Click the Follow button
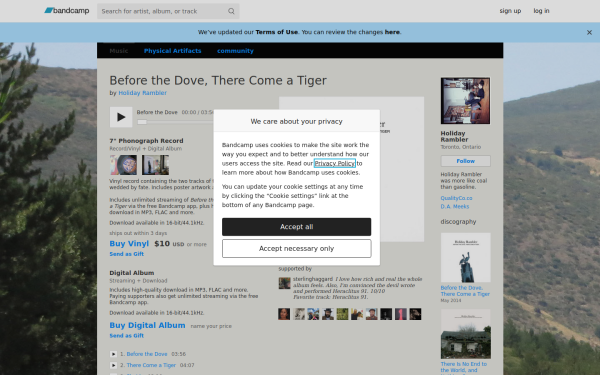The height and width of the screenshot is (375, 600). [x=465, y=161]
